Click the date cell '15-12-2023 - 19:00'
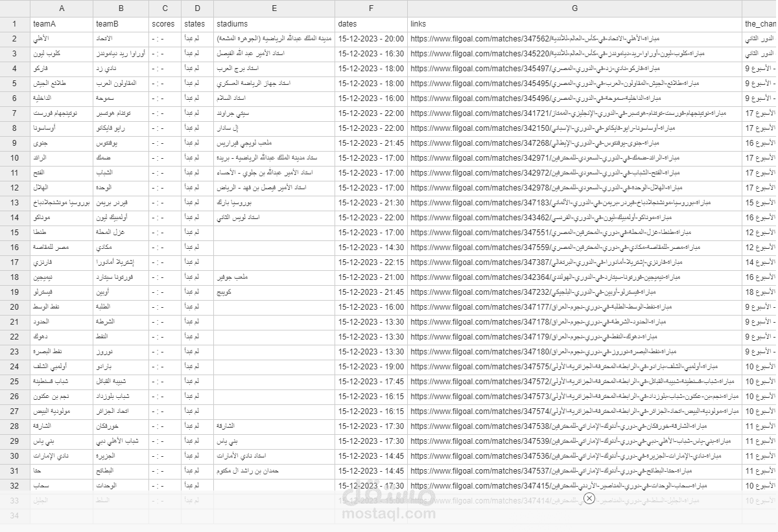Image resolution: width=778 pixels, height=532 pixels. click(371, 367)
